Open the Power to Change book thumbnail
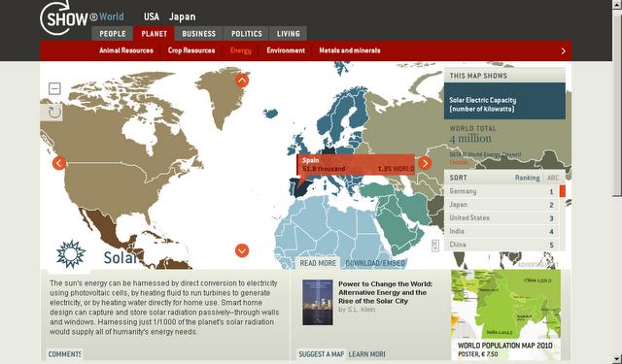622x364 pixels. coord(318,302)
